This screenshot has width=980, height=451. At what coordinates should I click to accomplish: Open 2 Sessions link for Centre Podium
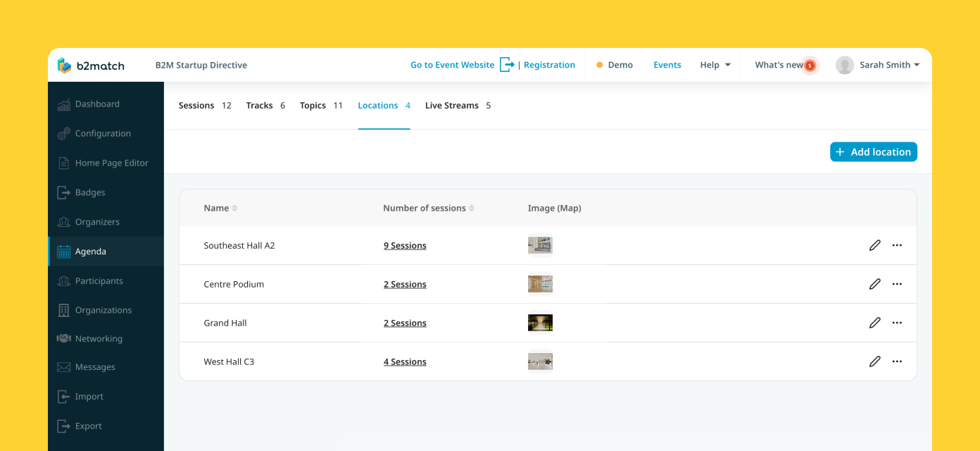pos(405,285)
